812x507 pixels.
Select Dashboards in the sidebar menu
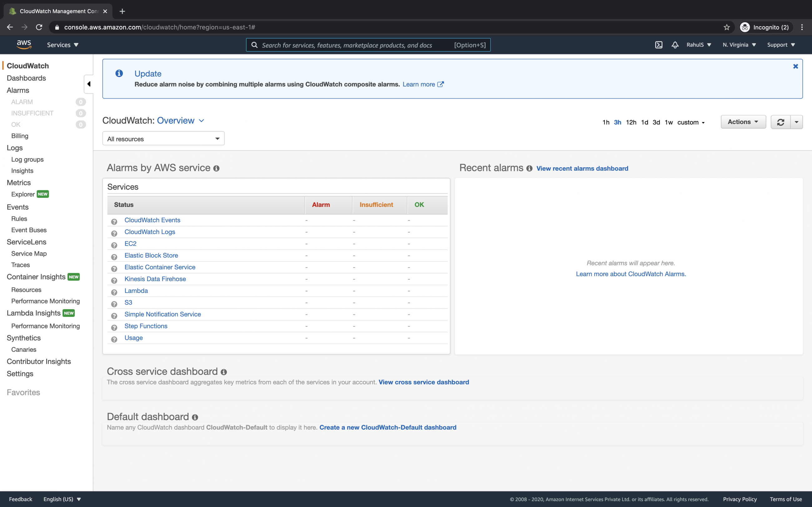click(x=26, y=78)
